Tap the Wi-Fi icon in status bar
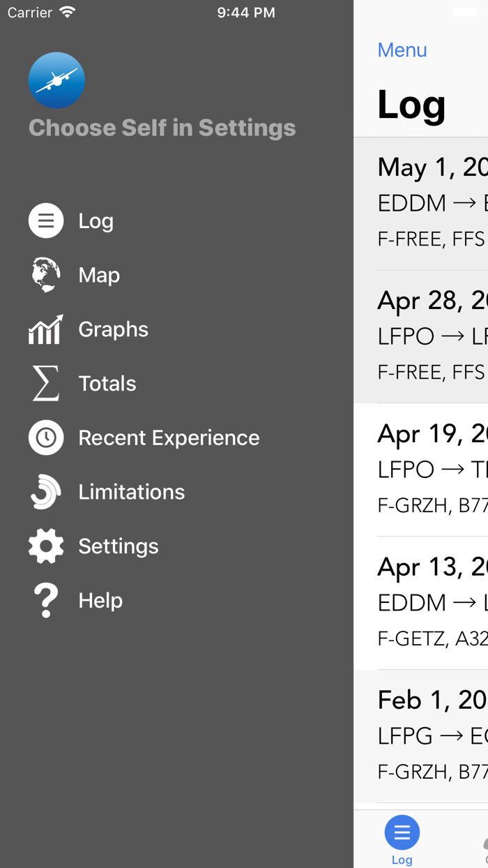 (x=66, y=11)
